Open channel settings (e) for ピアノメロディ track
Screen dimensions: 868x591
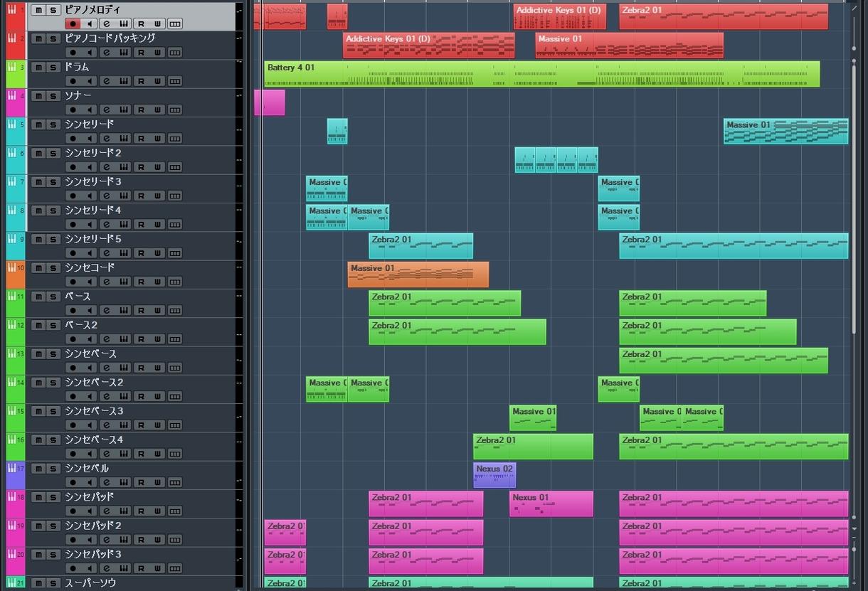point(106,24)
